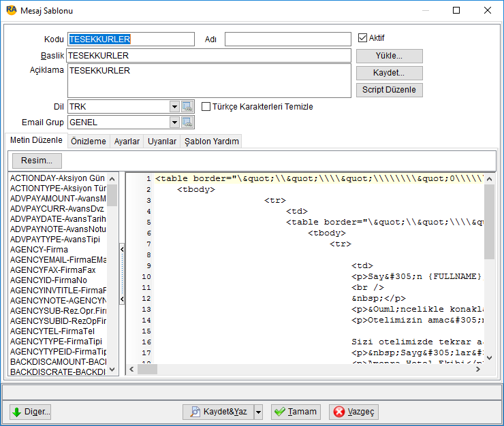504x426 pixels.
Task: Click the Diger... button
Action: pyautogui.click(x=30, y=412)
